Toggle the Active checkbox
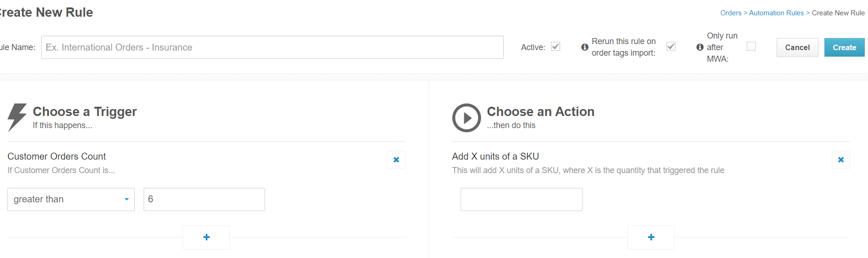The image size is (868, 258). tap(556, 46)
